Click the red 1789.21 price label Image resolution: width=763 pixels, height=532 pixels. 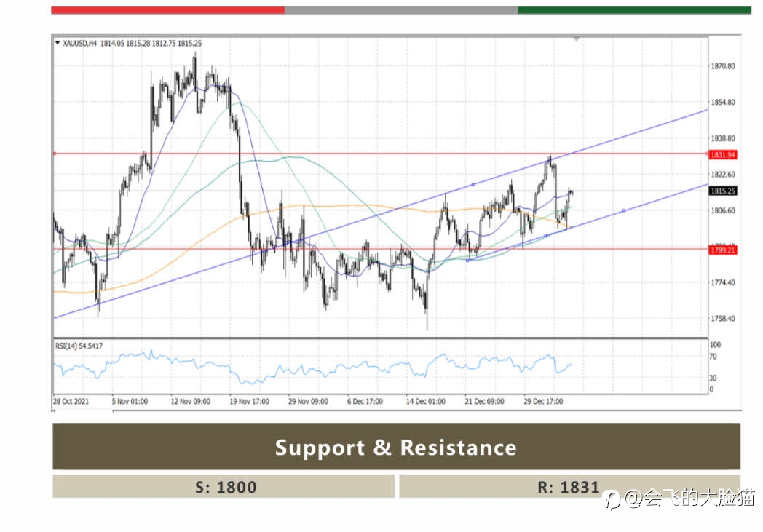[723, 250]
